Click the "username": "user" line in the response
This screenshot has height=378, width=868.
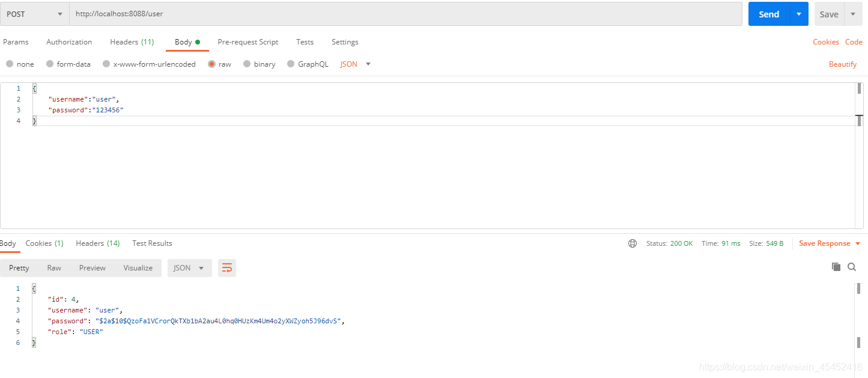86,310
